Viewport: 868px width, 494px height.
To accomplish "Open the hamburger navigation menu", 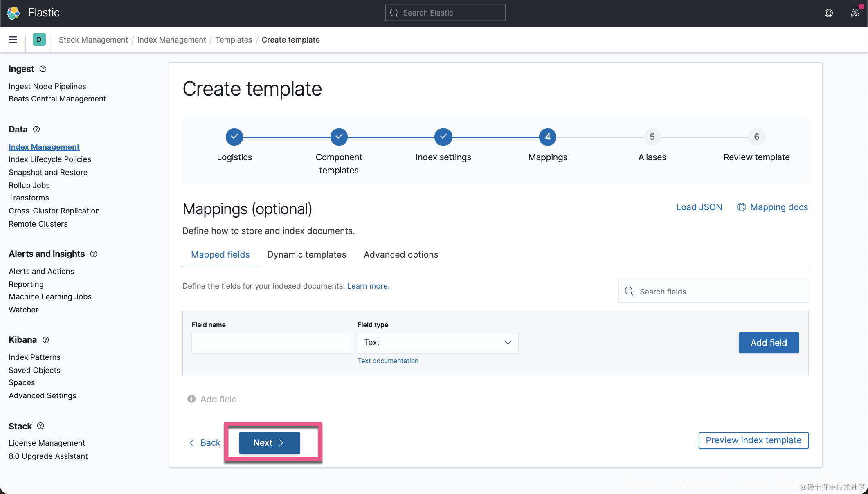I will [x=13, y=40].
